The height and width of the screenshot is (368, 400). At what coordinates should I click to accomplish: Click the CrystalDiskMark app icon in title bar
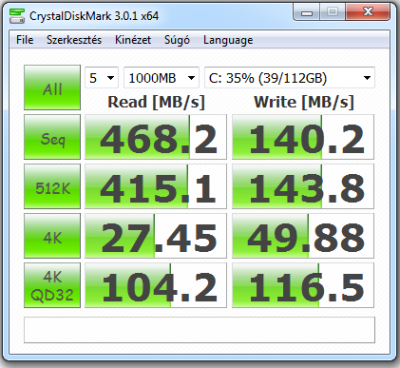(17, 16)
